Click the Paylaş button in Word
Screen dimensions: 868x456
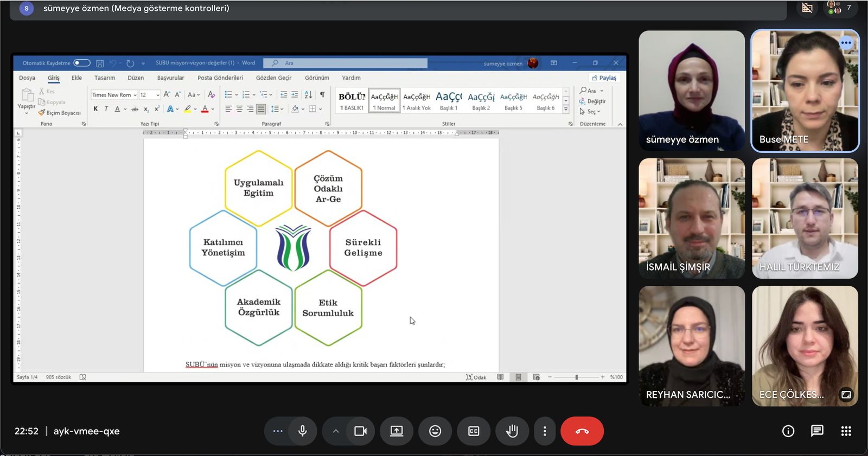coord(604,78)
